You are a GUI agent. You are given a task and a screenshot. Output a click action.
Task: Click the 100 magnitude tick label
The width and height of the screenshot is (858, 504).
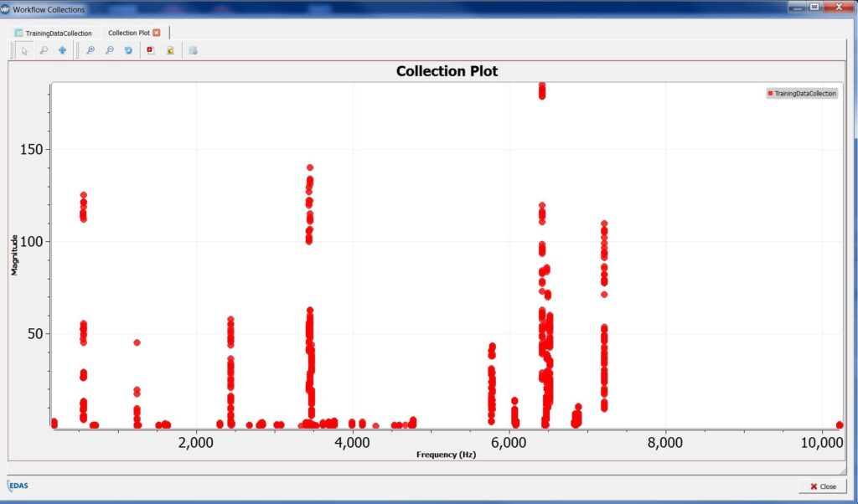click(x=31, y=241)
